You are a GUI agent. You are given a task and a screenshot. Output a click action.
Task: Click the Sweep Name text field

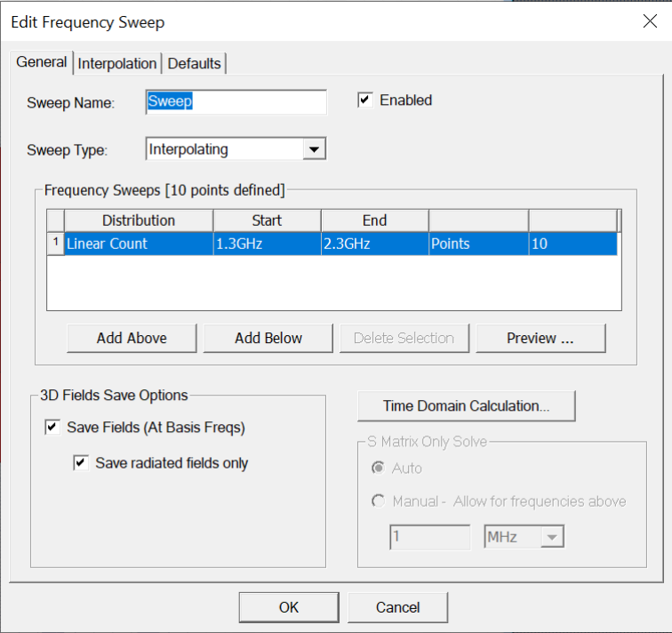236,101
